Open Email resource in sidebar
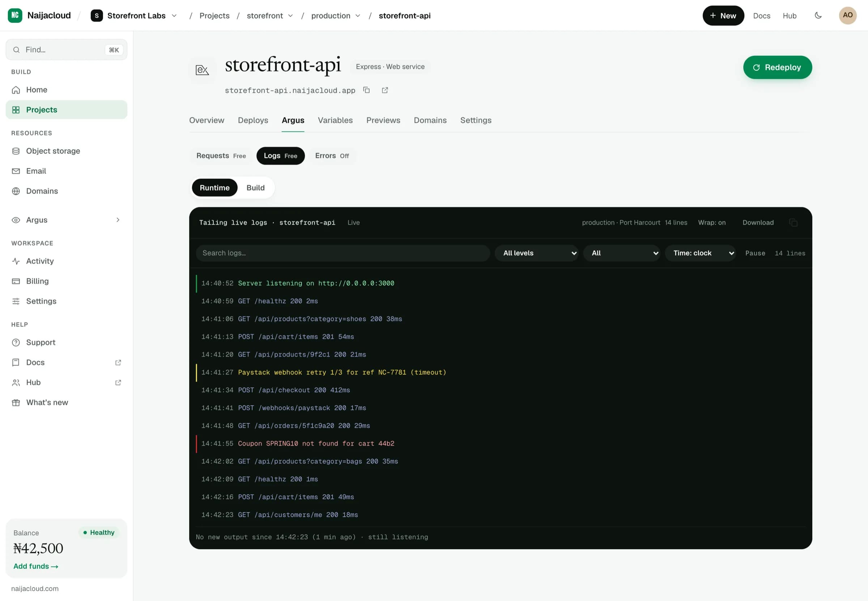868x601 pixels. 67,171
